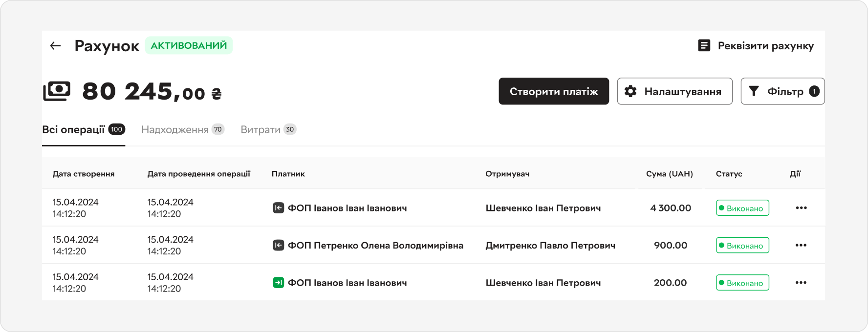868x332 pixels.
Task: Click the gear icon in Налаштування
Action: (630, 91)
